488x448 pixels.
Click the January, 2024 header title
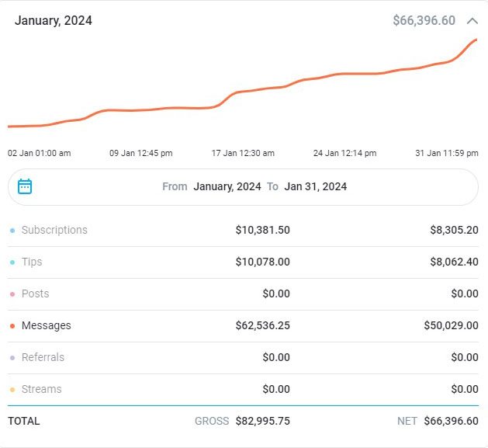[54, 21]
